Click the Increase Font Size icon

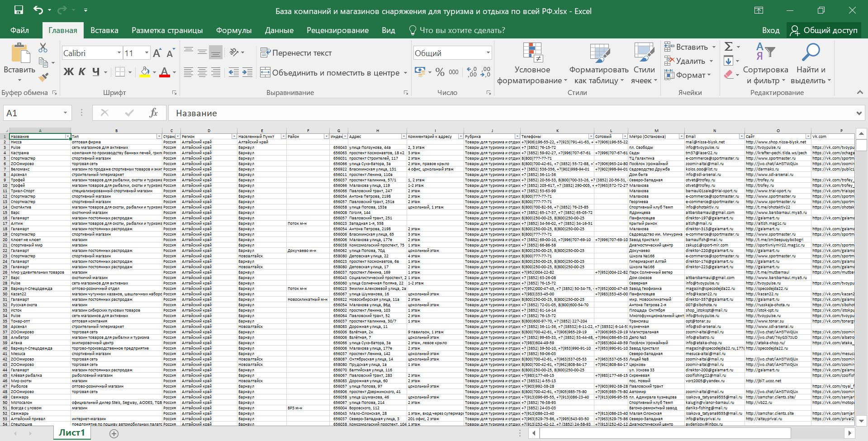coord(157,53)
